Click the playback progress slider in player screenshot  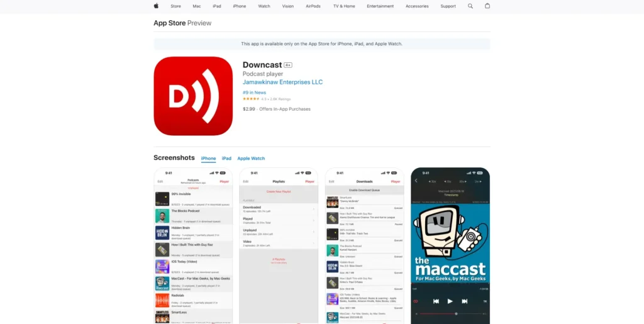click(450, 314)
